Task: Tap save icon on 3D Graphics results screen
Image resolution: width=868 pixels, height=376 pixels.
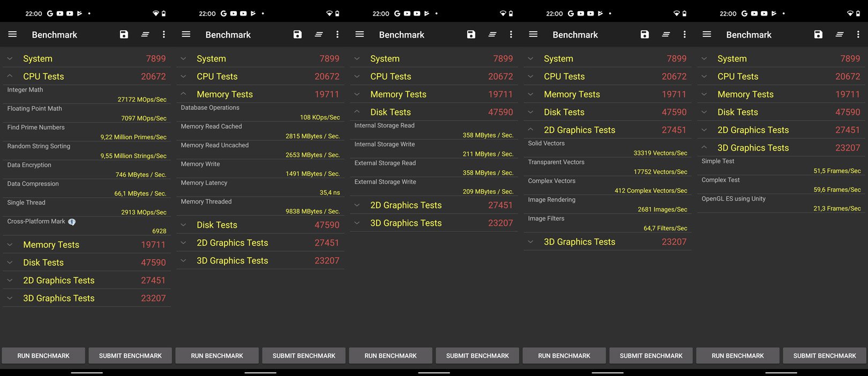Action: [818, 34]
